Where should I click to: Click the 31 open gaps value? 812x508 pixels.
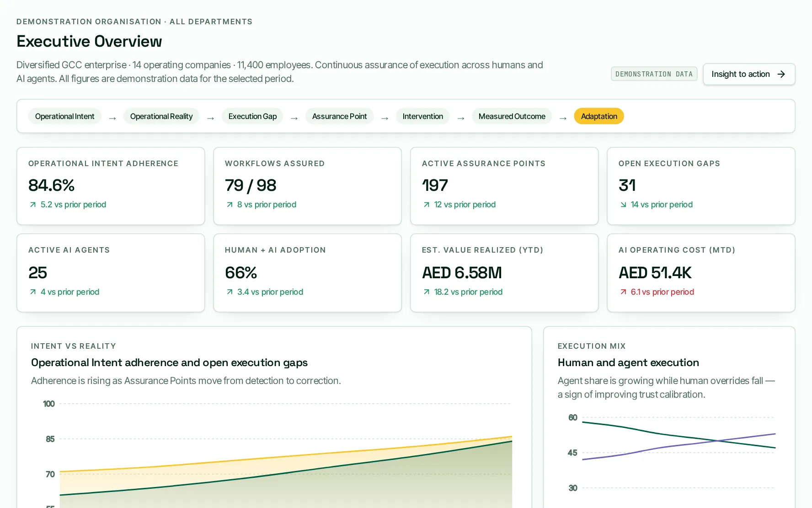coord(627,185)
